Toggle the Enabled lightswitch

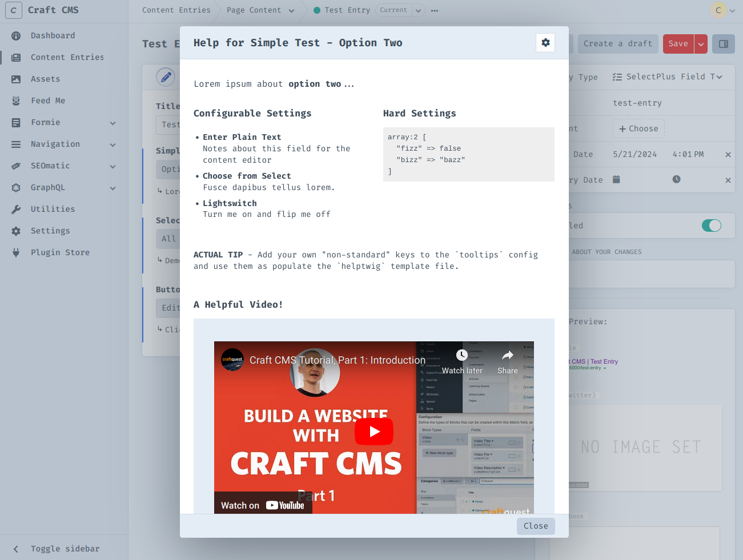coord(712,225)
